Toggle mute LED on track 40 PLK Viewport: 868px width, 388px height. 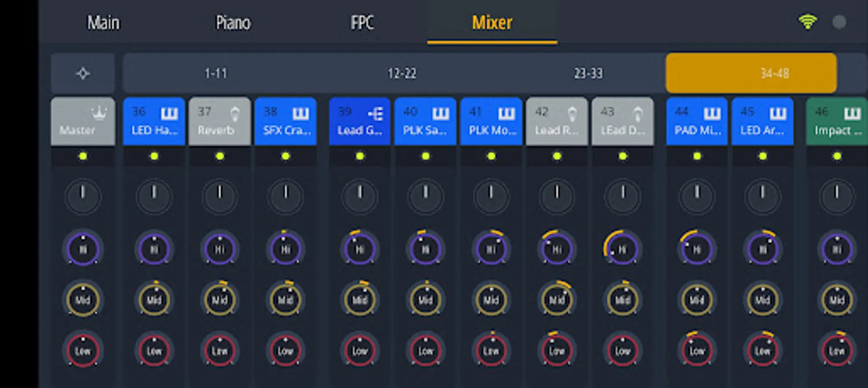[x=425, y=156]
